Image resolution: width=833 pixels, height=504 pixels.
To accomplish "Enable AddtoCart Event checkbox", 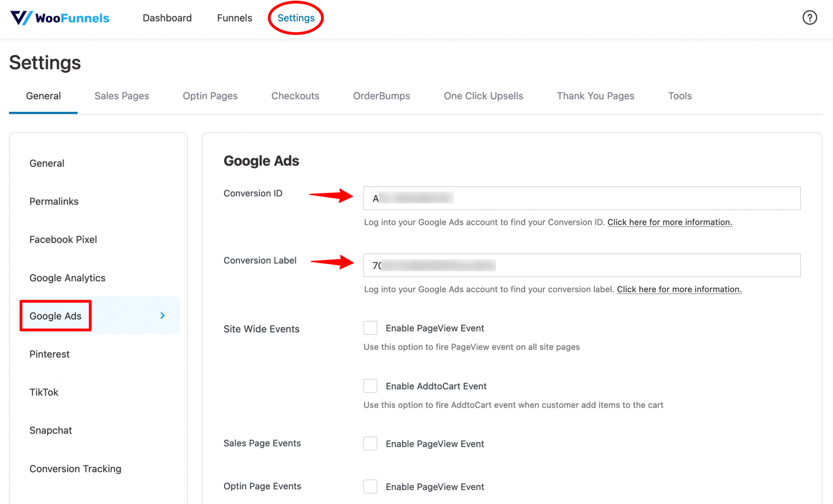I will click(x=370, y=386).
